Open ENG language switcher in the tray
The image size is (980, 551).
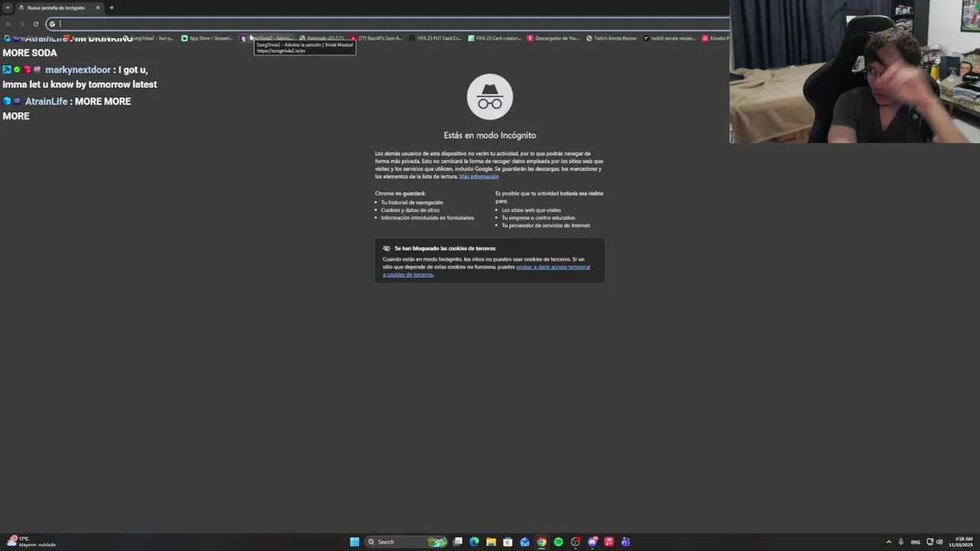(915, 542)
